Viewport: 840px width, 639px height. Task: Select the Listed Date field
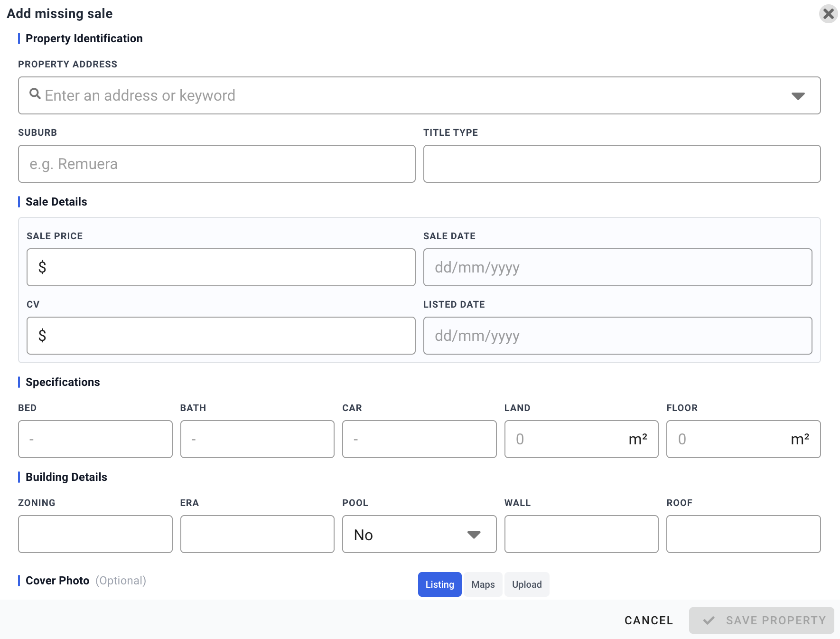[617, 336]
